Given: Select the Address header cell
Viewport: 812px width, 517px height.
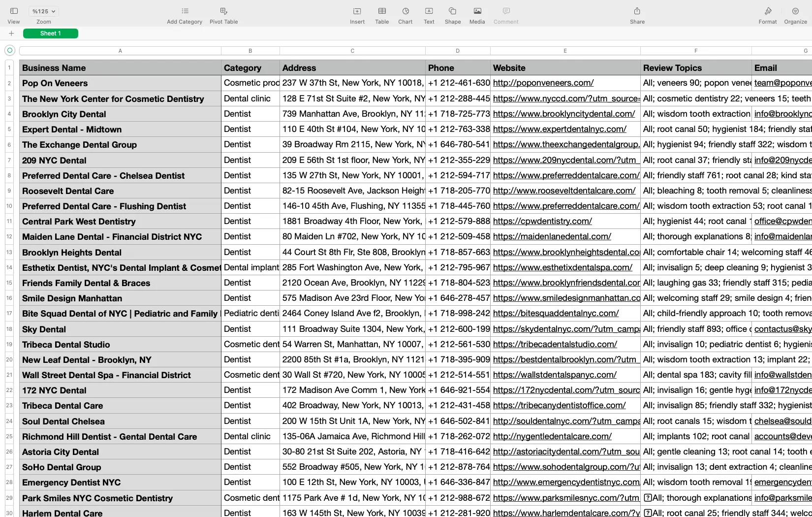Looking at the screenshot, I should tap(352, 68).
